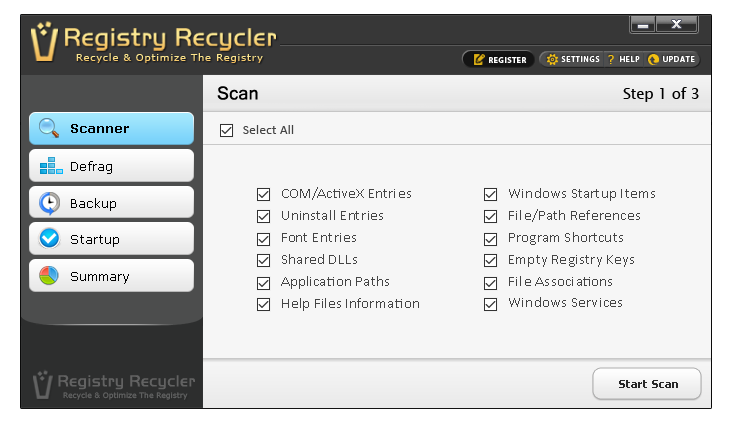Viewport: 749px width, 425px height.
Task: Toggle Empty Registry Keys checkbox
Action: (x=491, y=260)
